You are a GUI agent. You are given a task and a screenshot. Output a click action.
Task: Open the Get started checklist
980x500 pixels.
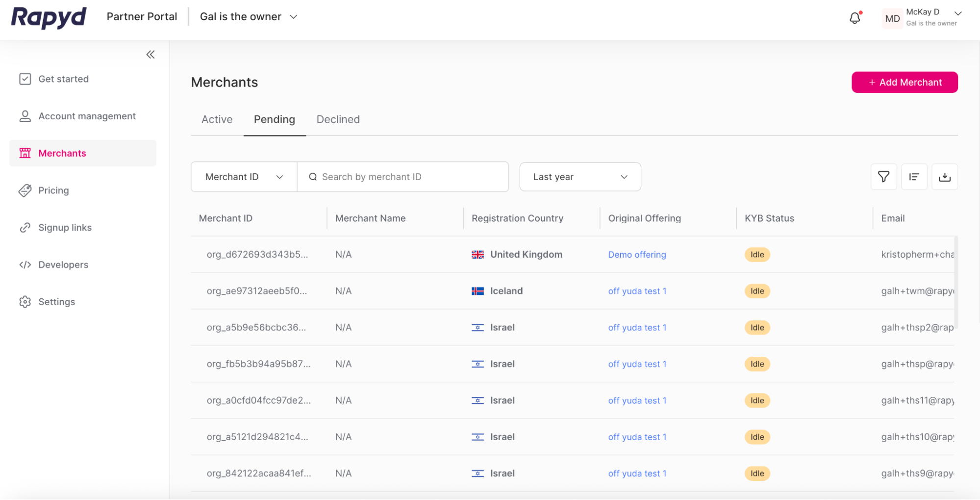tap(64, 79)
